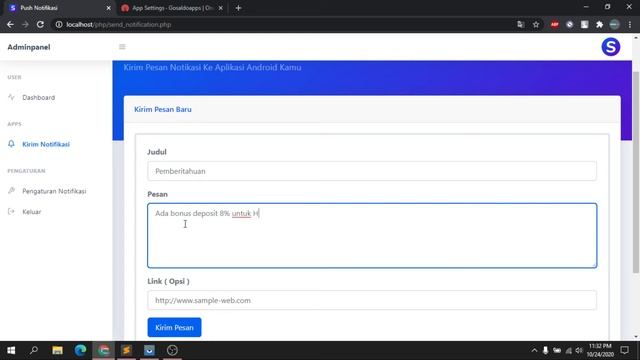The width and height of the screenshot is (640, 360).
Task: Open the Kirim Notifikasi sidebar link
Action: tap(46, 144)
